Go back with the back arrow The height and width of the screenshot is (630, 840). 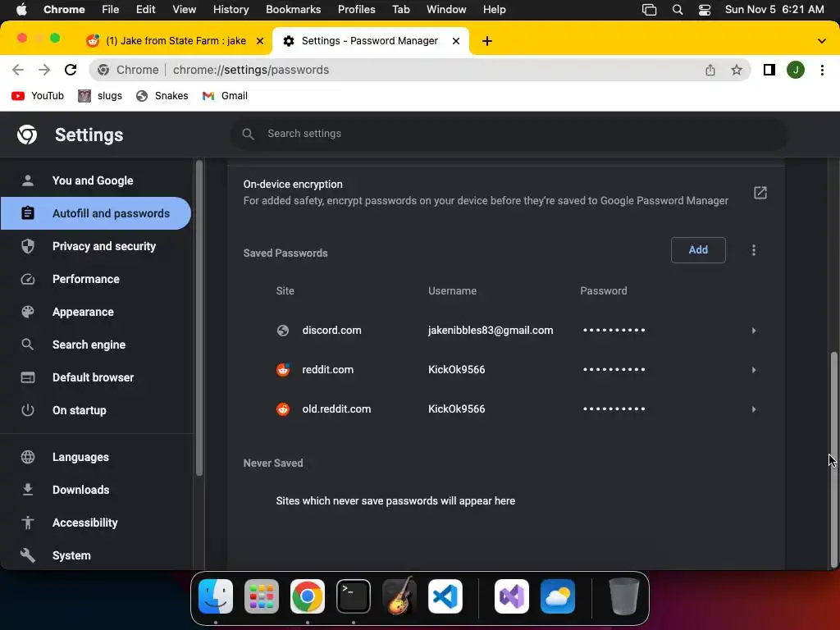click(x=18, y=70)
